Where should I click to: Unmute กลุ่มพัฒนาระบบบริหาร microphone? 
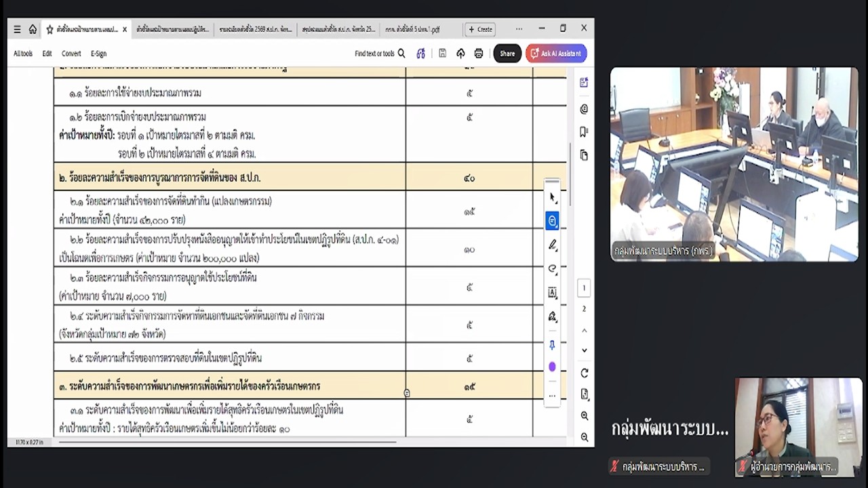click(614, 467)
